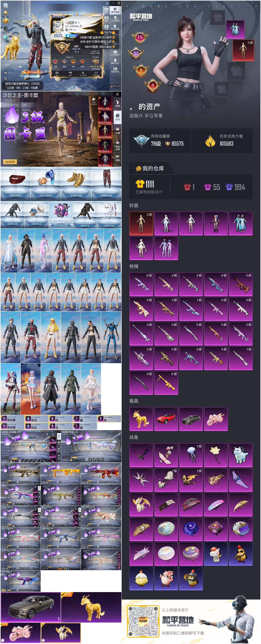The image size is (261, 644).
Task: Click the share icon beside the character
Action: (x=5, y=73)
